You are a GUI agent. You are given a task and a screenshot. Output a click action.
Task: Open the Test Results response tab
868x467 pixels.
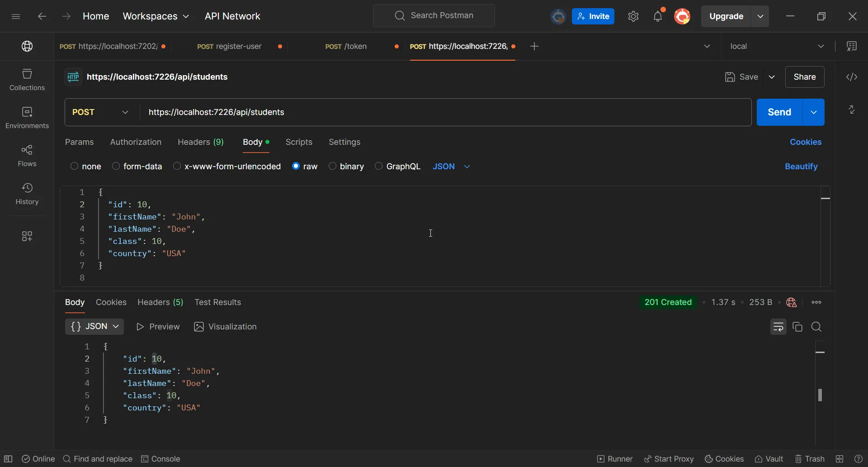(217, 302)
